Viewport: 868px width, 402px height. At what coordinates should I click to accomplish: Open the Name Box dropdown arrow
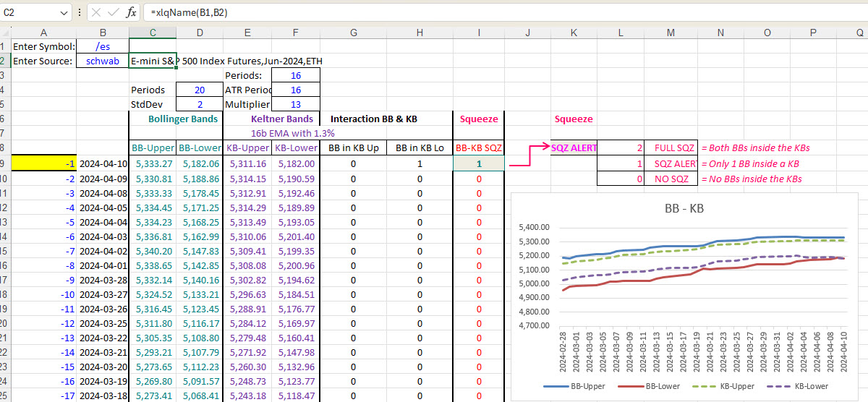[x=64, y=12]
